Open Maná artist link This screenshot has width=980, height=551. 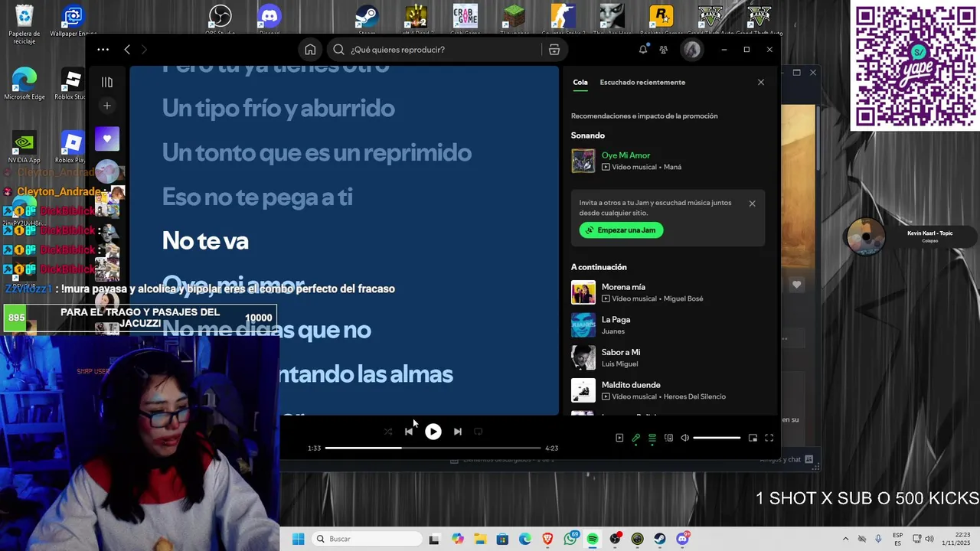673,167
